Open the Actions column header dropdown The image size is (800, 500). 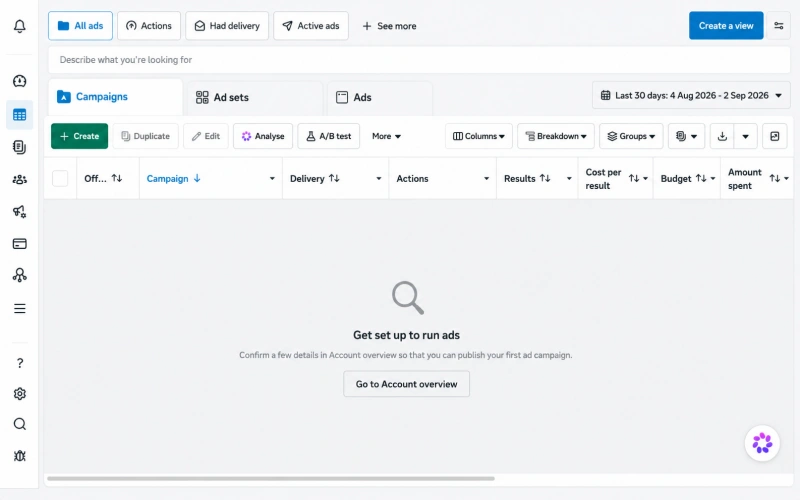coord(486,179)
